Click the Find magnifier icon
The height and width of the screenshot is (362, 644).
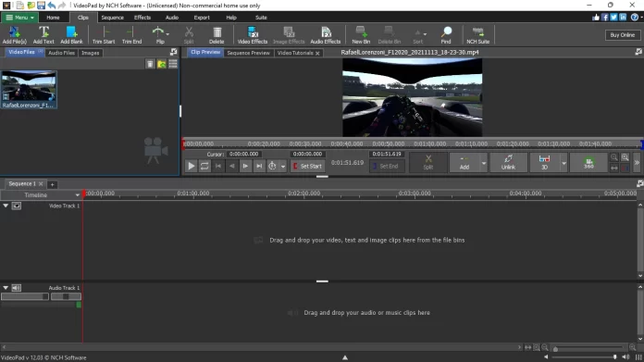446,35
